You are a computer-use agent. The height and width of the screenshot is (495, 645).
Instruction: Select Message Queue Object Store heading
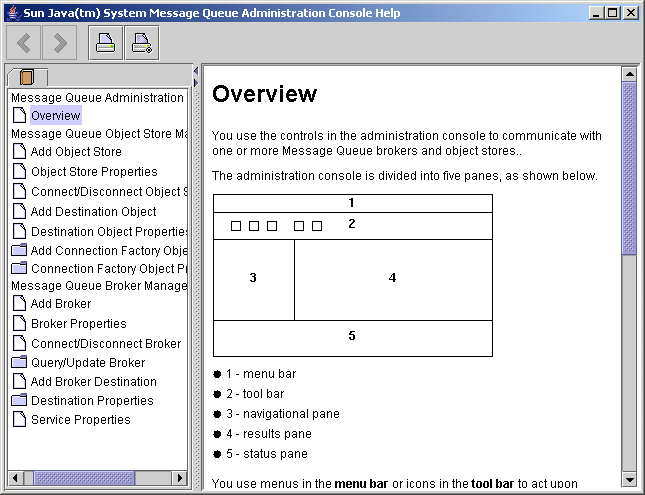pos(99,134)
